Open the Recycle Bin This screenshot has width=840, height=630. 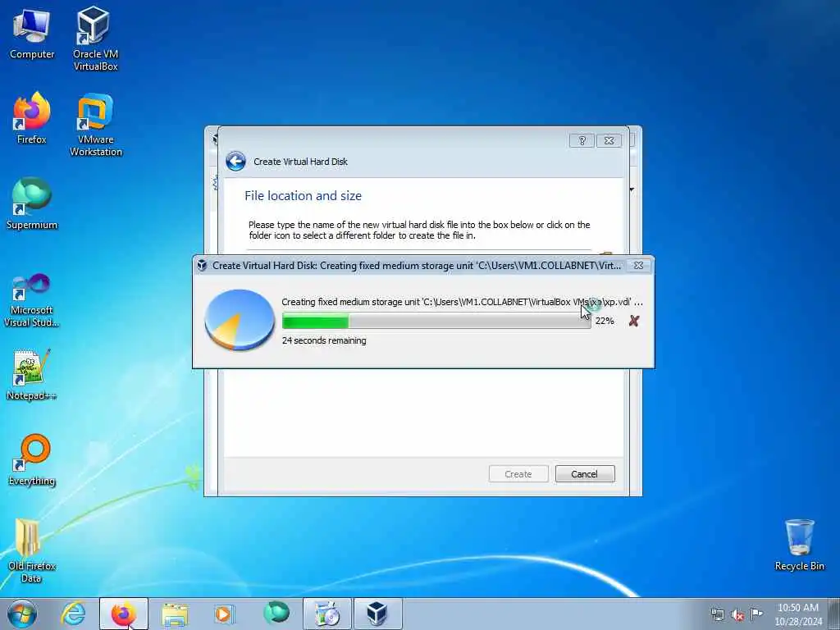coord(799,545)
